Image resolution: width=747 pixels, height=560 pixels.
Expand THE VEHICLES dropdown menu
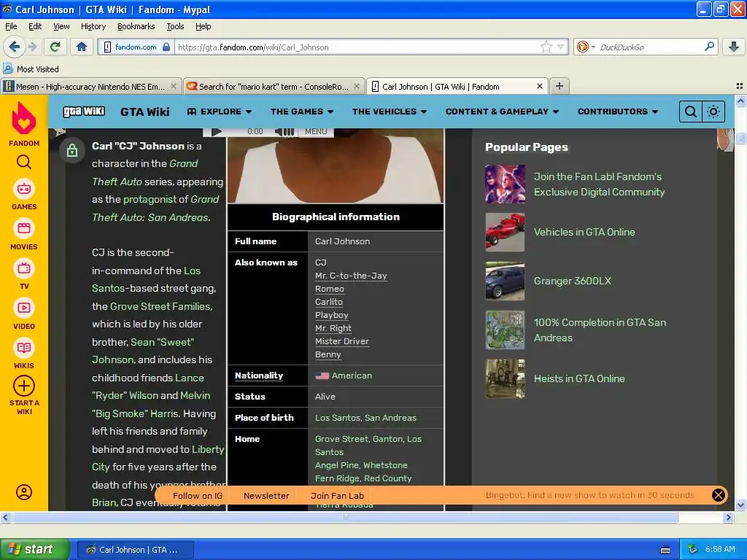point(390,112)
